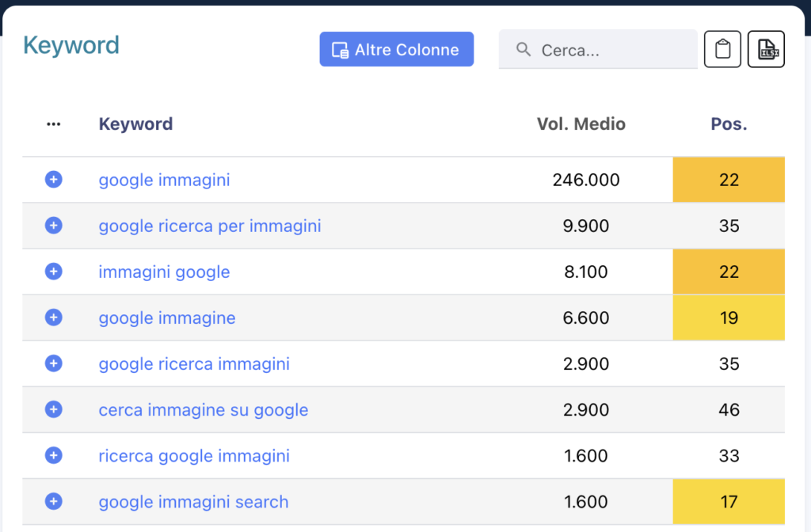Open the 'google immagini' keyword link

(x=164, y=180)
